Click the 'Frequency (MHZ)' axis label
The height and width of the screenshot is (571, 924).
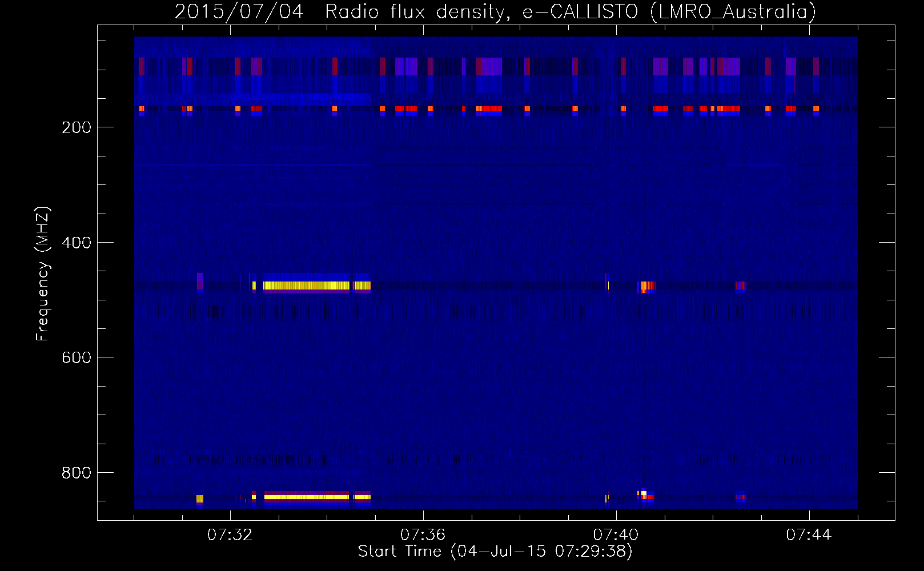43,274
